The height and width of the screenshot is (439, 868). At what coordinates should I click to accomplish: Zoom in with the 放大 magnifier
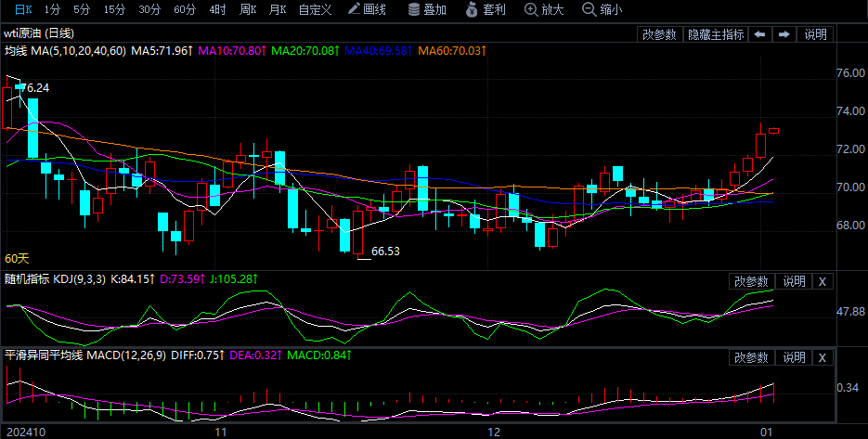click(x=544, y=9)
